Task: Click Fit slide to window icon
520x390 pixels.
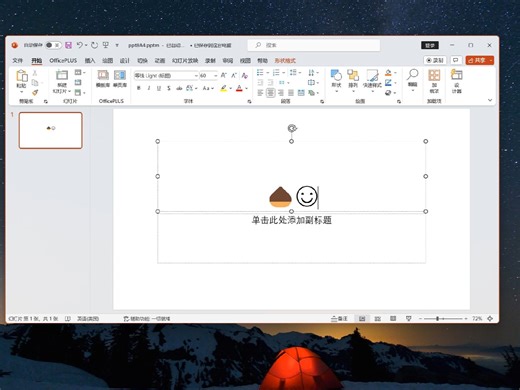Action: [490, 319]
